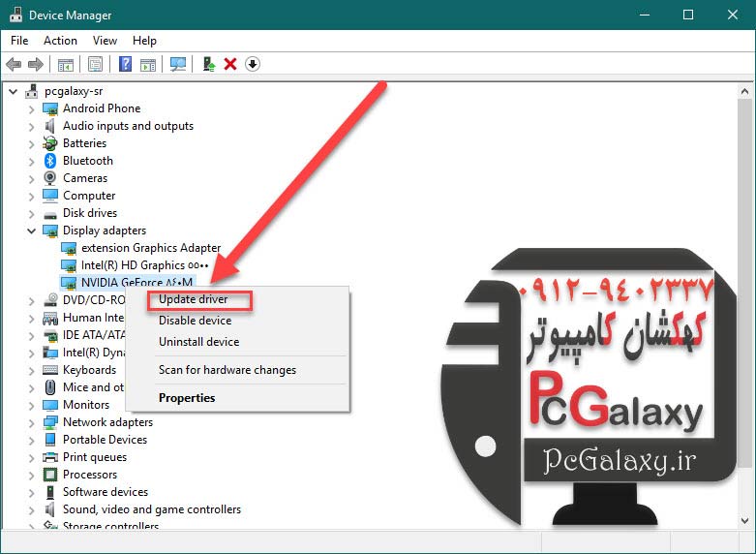Collapse the Display adapters category

32,231
